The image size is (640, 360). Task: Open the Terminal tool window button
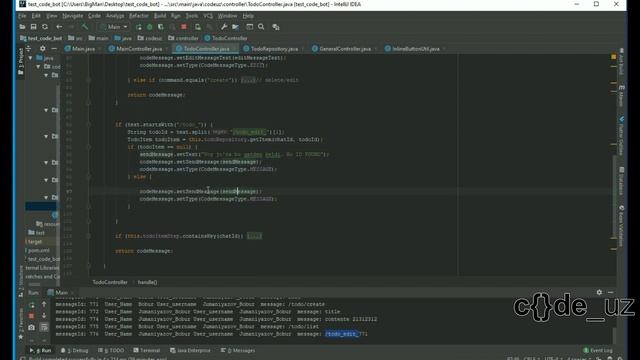point(147,351)
